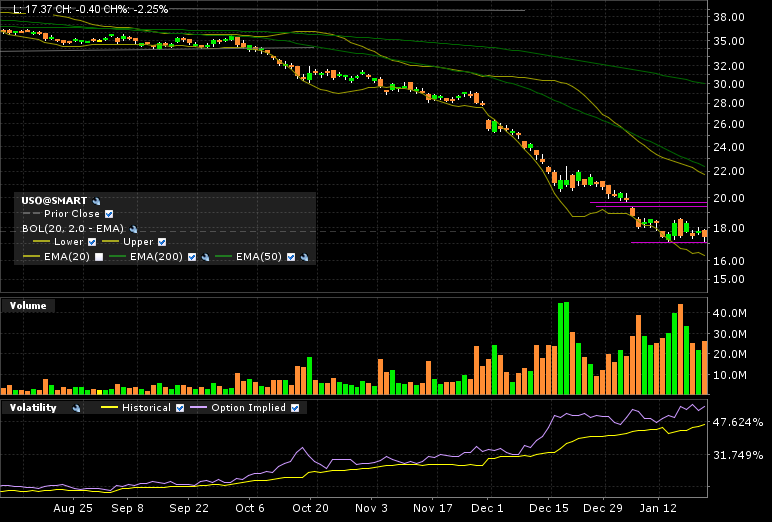Hide EMA(200) line using its checkbox

[192, 257]
